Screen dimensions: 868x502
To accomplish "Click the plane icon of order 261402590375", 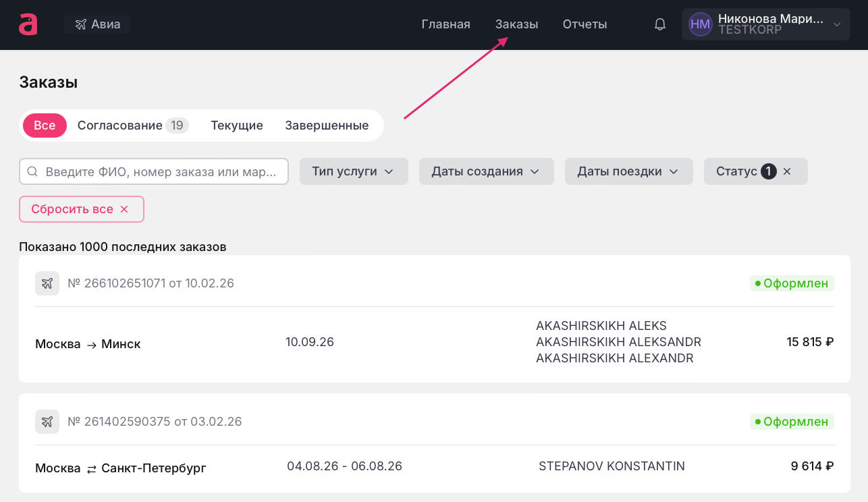I will coord(47,422).
